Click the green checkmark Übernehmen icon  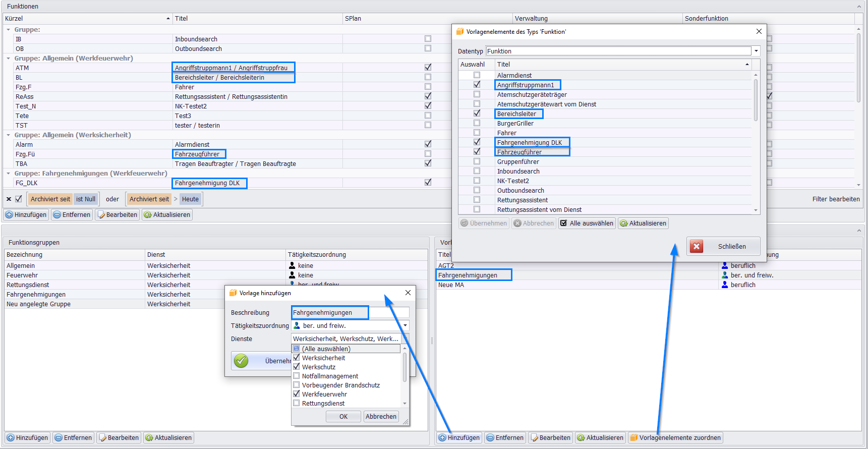coord(241,361)
